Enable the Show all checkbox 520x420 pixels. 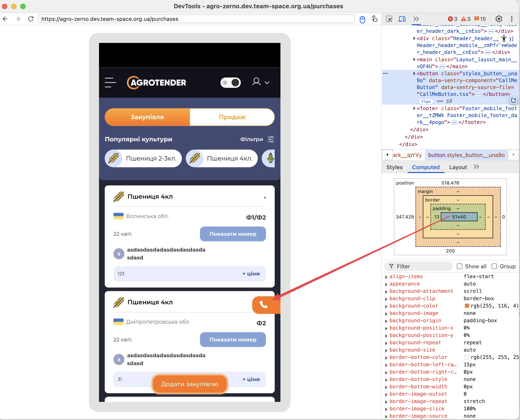(459, 266)
